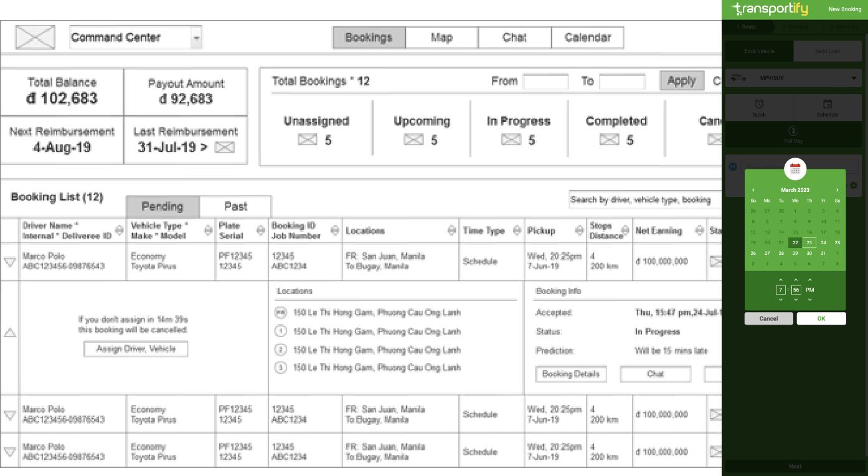Decrease the minutes with down arrow

point(796,300)
